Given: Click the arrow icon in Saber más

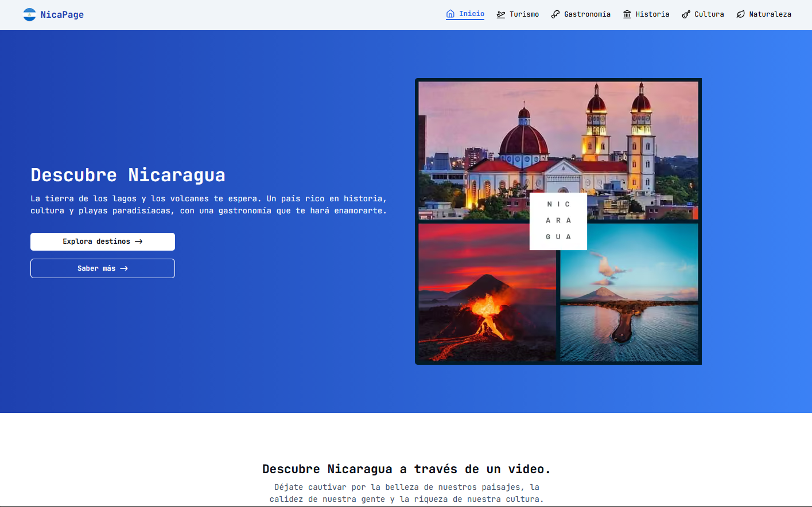Looking at the screenshot, I should 124,268.
